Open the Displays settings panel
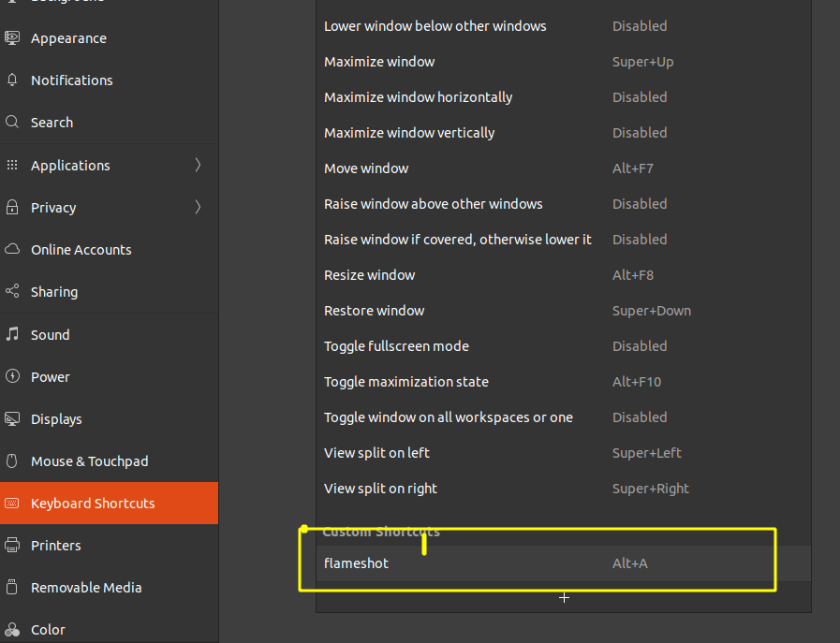 110,418
